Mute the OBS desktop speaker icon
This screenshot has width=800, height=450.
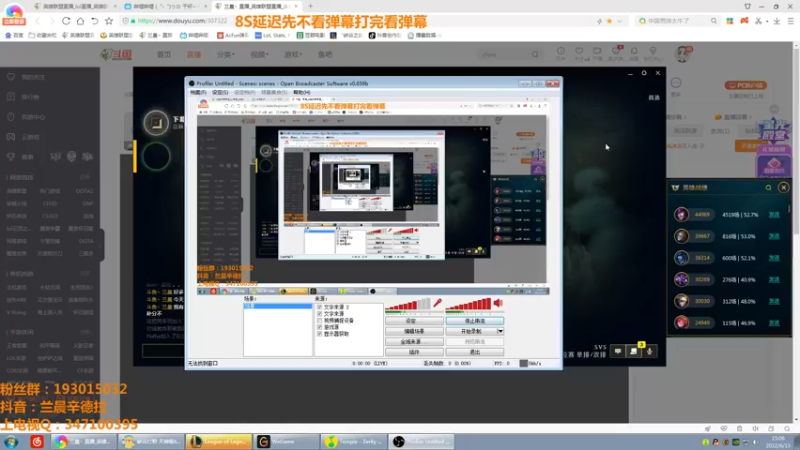[498, 303]
